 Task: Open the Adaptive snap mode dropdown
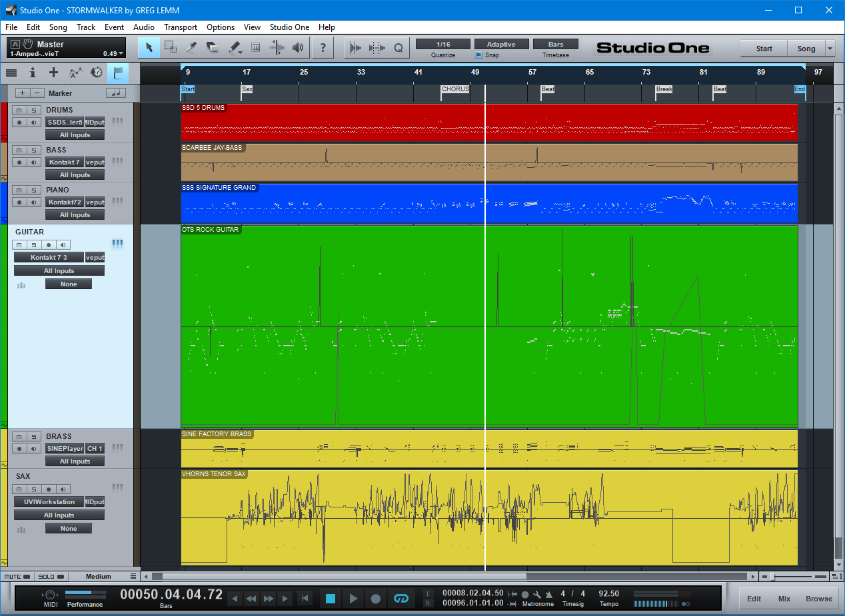pyautogui.click(x=502, y=44)
